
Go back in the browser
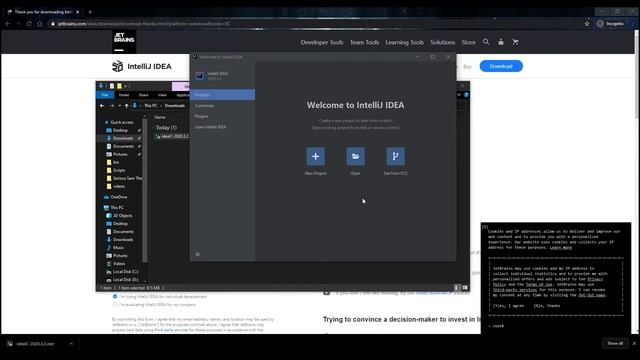[x=7, y=24]
